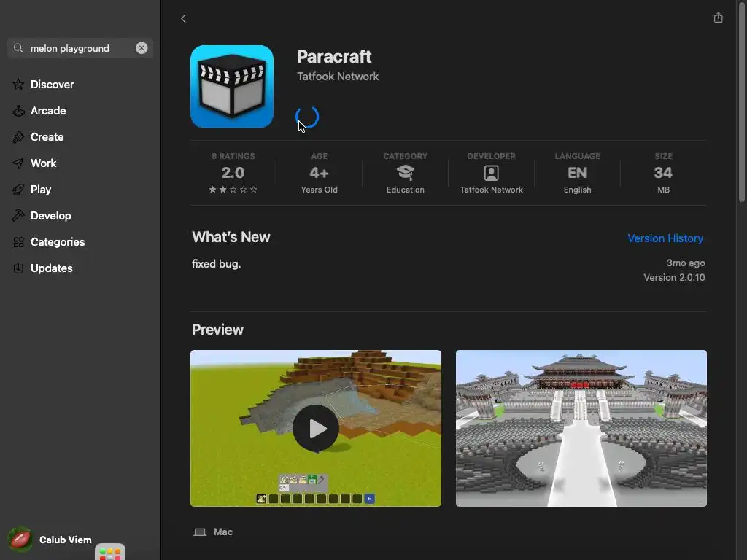The width and height of the screenshot is (747, 560).
Task: Click the Education category graduation cap icon
Action: [406, 172]
